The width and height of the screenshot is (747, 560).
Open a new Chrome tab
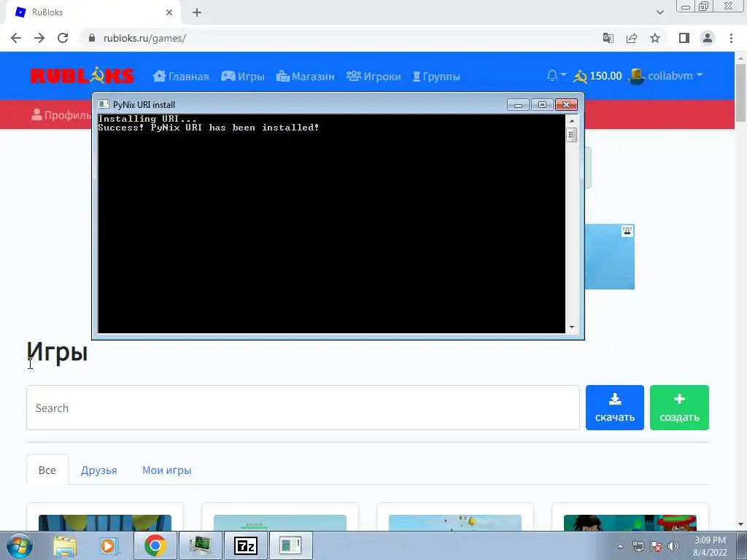(x=197, y=12)
